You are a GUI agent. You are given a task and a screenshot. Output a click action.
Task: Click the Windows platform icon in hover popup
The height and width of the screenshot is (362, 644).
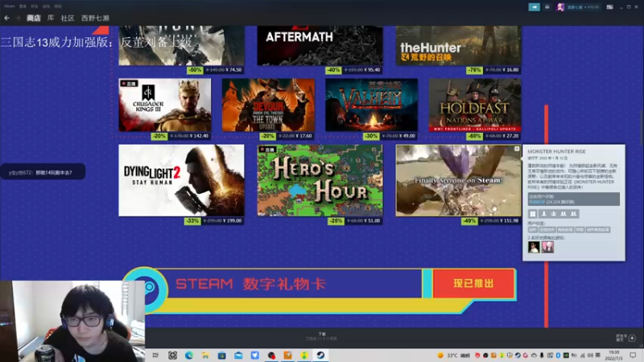[533, 214]
